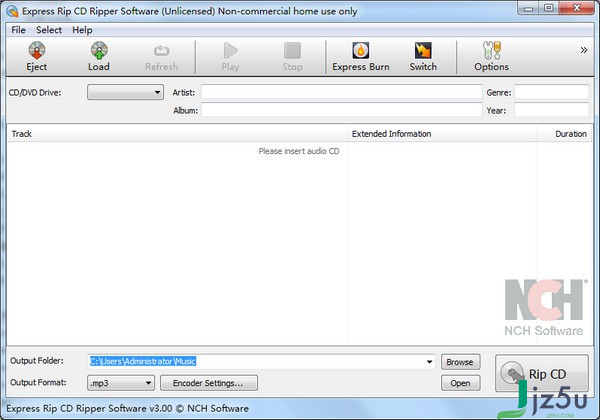Click into the Year text field

coord(551,110)
